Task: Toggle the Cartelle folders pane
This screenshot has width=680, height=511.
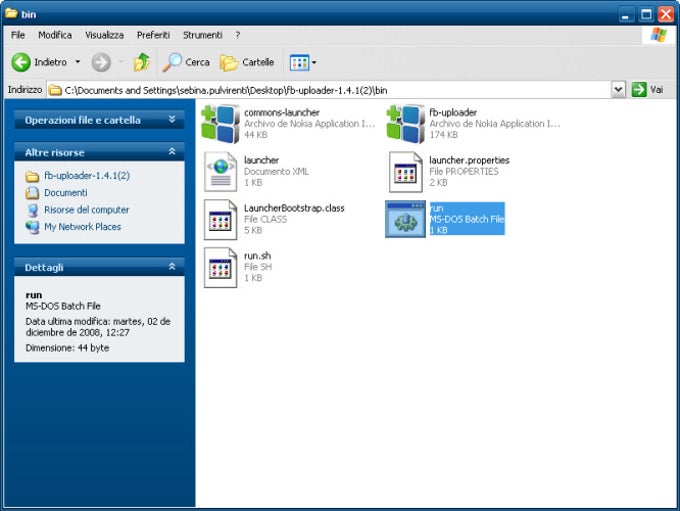Action: (x=247, y=62)
